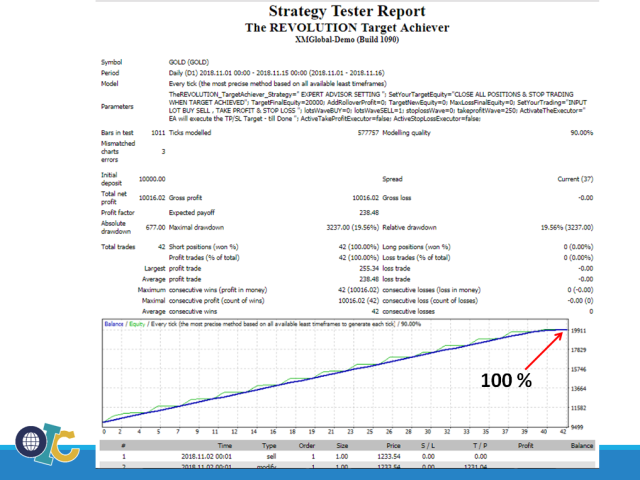Select the 677.00 absolute drawdown value

click(156, 227)
